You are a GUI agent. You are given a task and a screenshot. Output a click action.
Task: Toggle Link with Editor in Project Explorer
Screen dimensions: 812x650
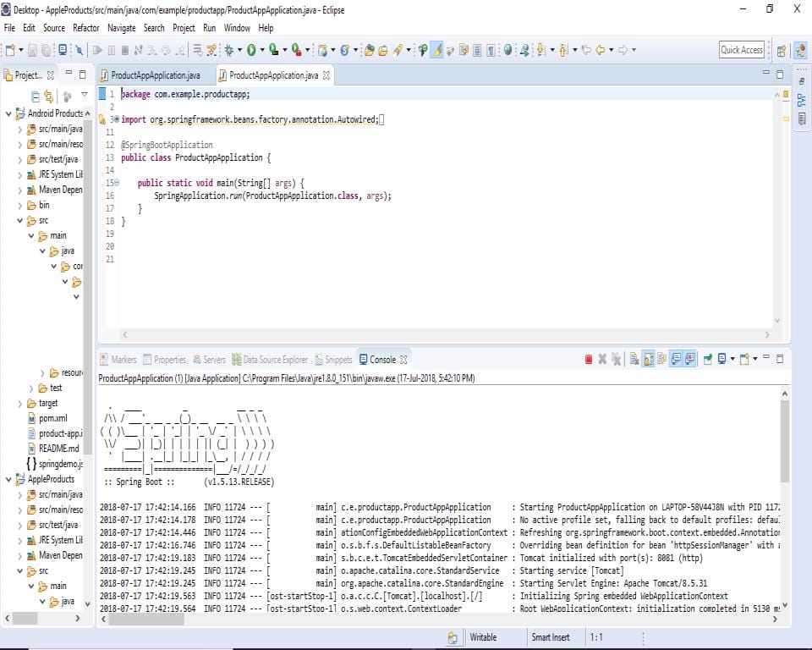click(49, 96)
